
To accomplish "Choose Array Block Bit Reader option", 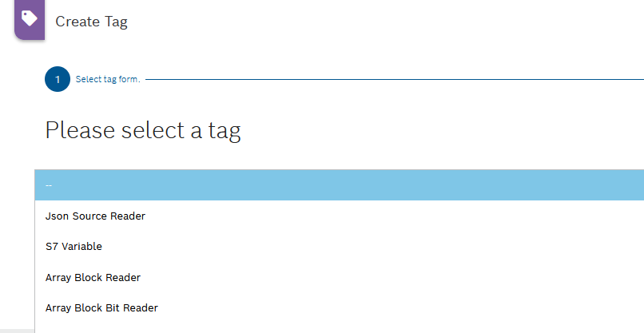I will 101,307.
